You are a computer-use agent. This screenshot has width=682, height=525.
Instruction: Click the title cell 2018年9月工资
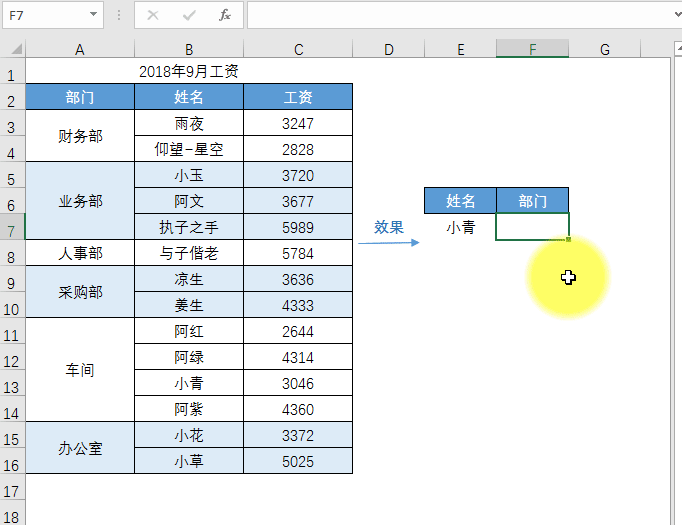[189, 71]
